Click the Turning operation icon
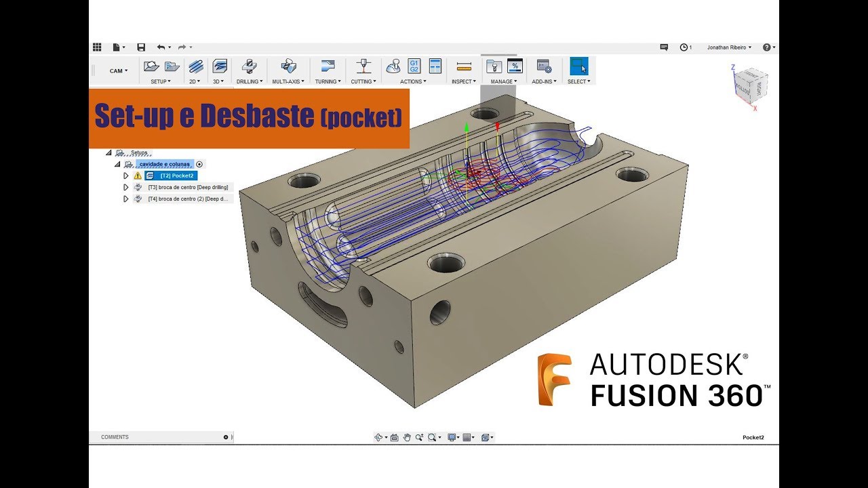 tap(328, 66)
